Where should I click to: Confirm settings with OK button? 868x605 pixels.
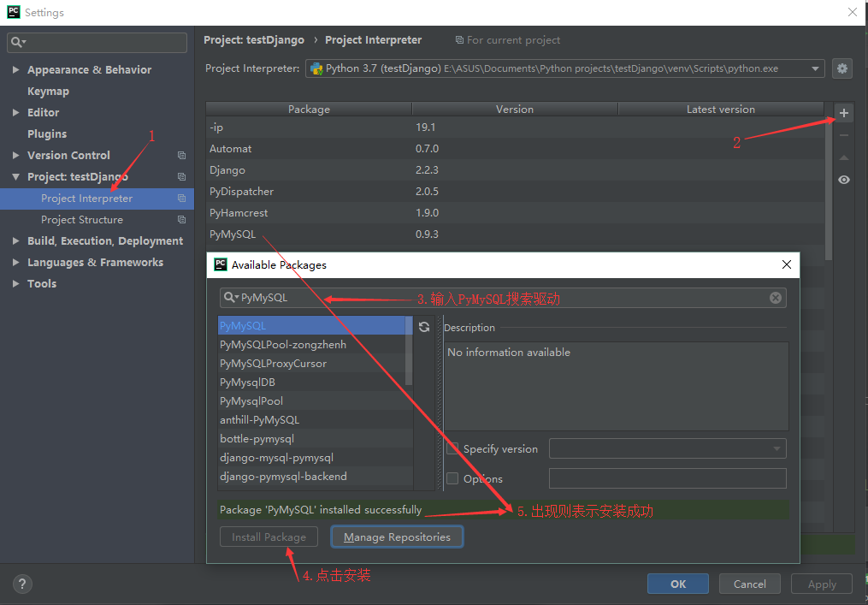tap(678, 584)
